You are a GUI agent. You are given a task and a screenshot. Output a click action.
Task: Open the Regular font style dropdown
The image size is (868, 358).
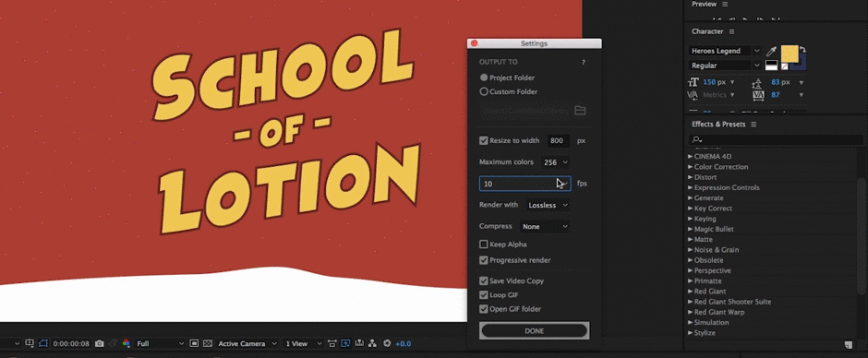(725, 66)
